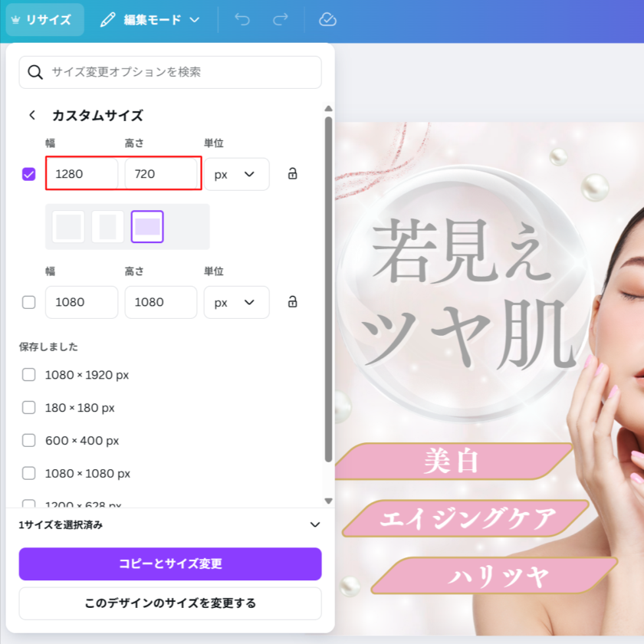Viewport: 644px width, 644px height.
Task: Select the square orientation thumbnail
Action: tap(68, 227)
